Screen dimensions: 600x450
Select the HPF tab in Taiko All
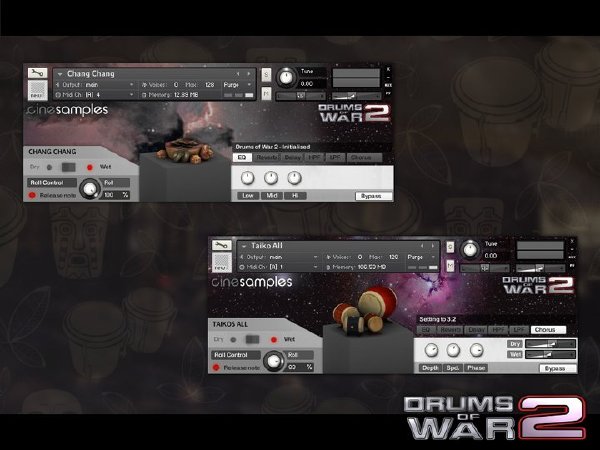[498, 329]
